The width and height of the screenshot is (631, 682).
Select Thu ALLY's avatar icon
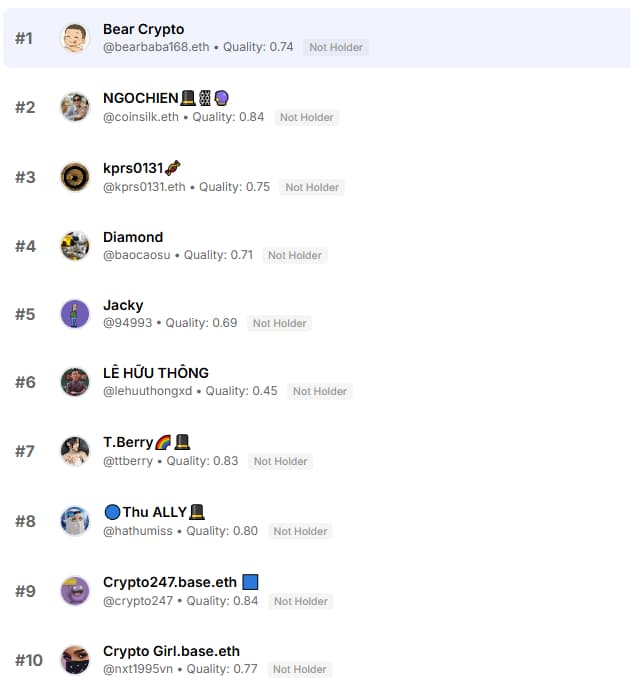pos(75,521)
